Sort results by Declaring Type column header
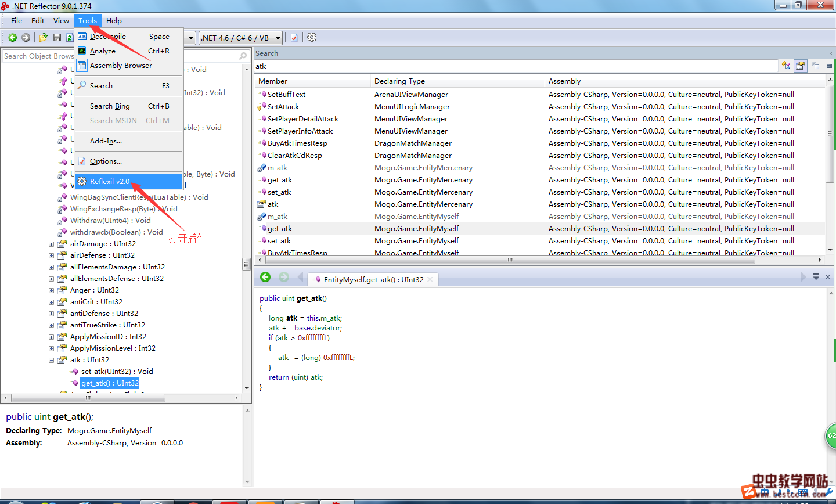This screenshot has height=504, width=836. [457, 81]
